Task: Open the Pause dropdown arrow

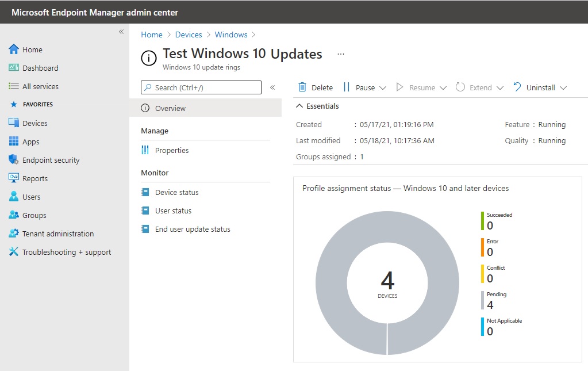Action: coord(383,88)
